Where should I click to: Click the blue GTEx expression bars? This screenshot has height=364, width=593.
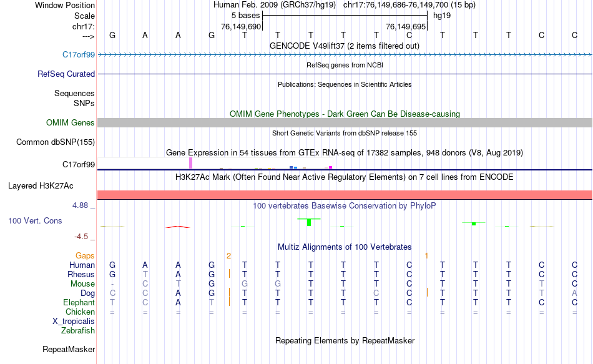(x=293, y=167)
